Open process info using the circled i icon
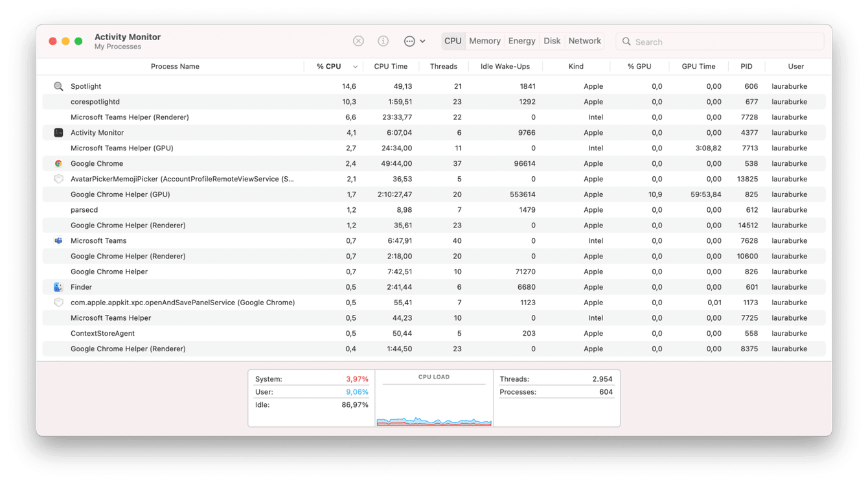The width and height of the screenshot is (868, 484). [x=383, y=41]
